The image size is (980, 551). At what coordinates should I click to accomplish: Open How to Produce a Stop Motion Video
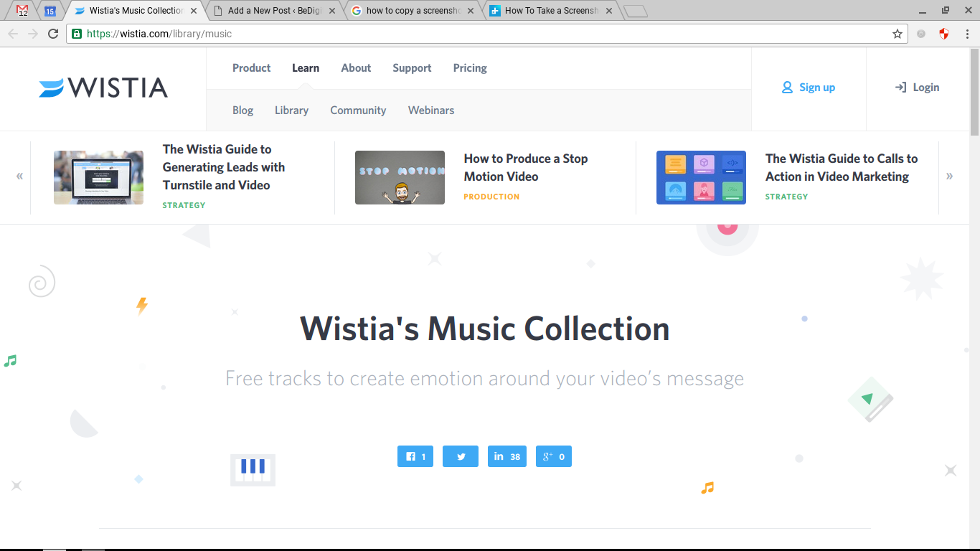click(526, 167)
